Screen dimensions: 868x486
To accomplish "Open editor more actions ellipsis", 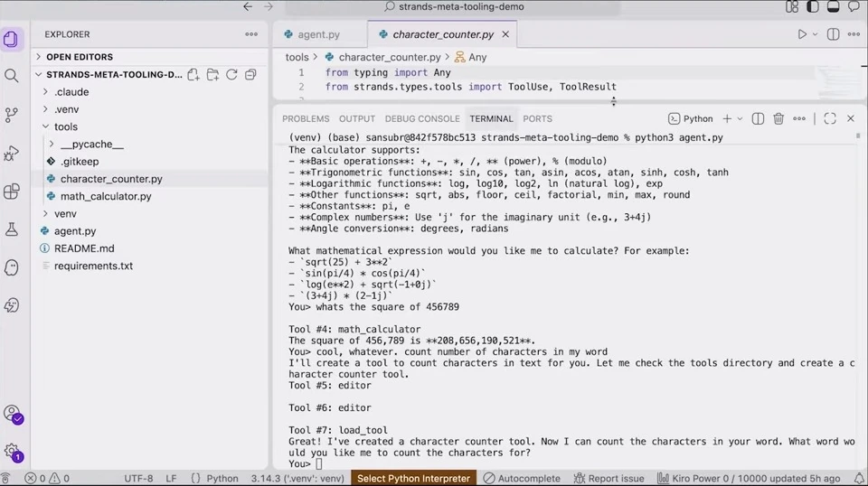I will coord(854,34).
